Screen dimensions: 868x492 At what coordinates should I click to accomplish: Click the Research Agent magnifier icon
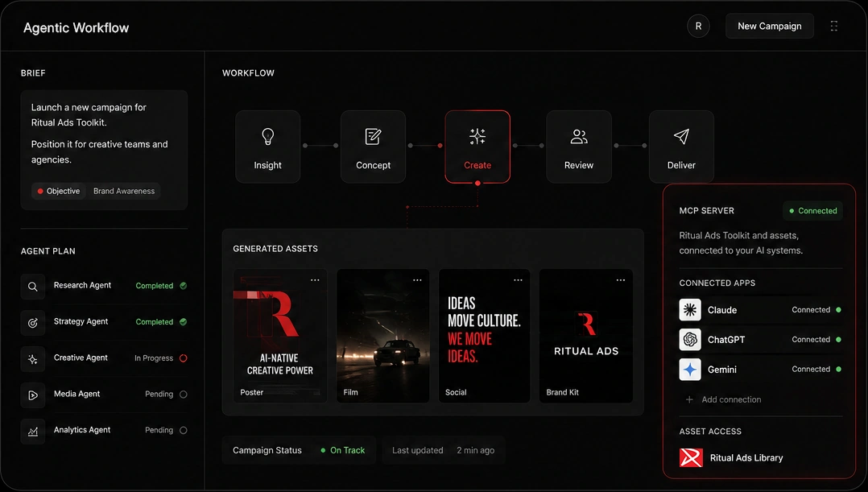coord(33,287)
